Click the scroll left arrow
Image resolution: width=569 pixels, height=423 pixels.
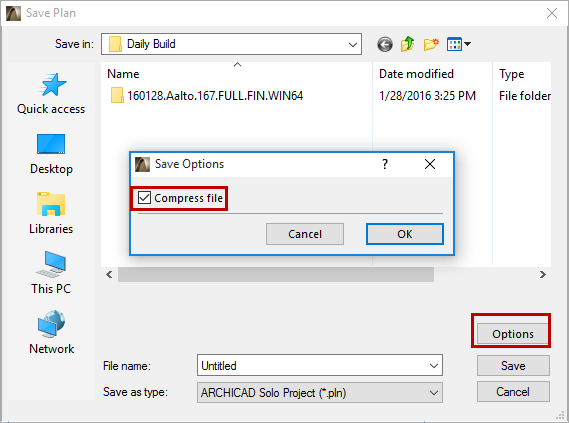click(x=109, y=275)
